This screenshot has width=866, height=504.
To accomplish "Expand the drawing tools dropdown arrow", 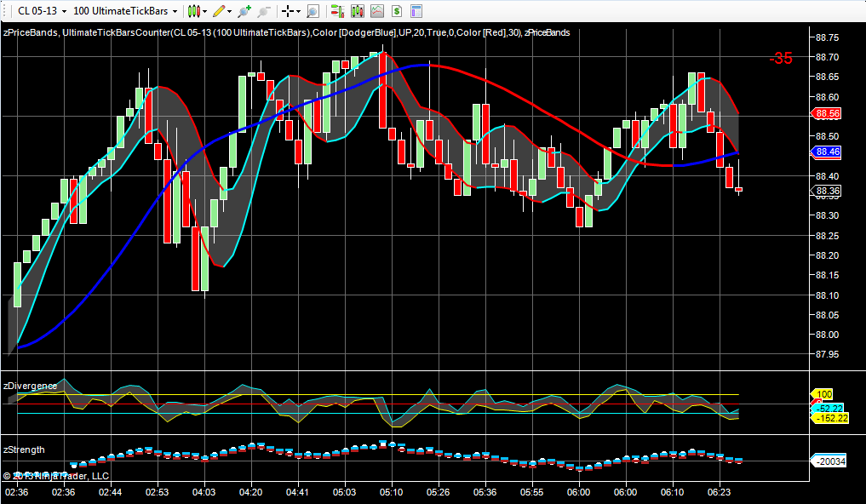I will (229, 12).
